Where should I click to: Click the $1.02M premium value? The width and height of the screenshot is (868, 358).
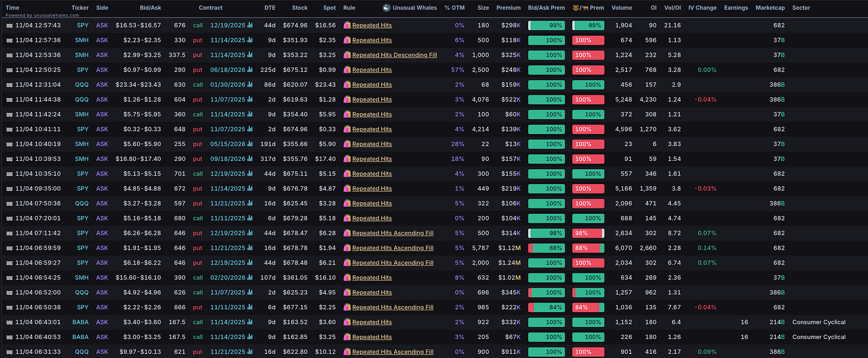point(510,278)
